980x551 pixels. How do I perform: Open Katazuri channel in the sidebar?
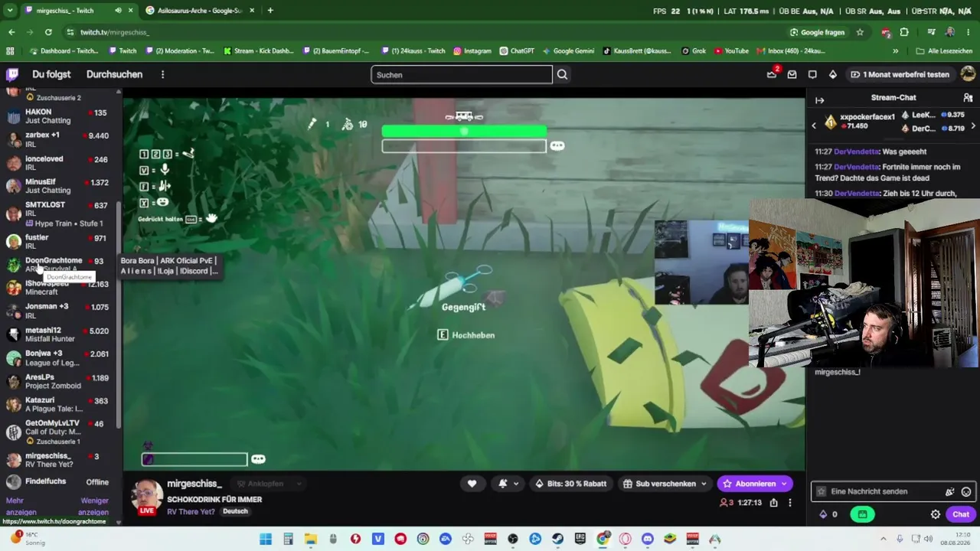[x=60, y=404]
